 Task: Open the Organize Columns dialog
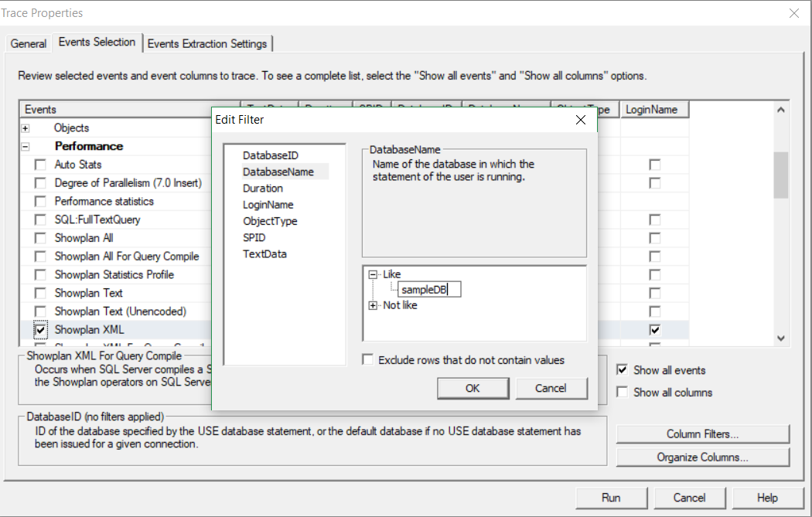tap(701, 457)
